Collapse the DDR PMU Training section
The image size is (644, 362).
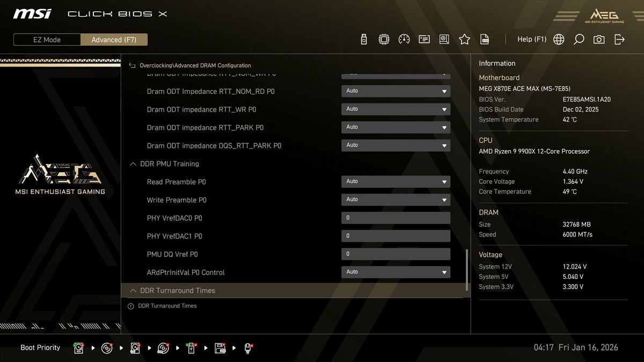coord(133,164)
